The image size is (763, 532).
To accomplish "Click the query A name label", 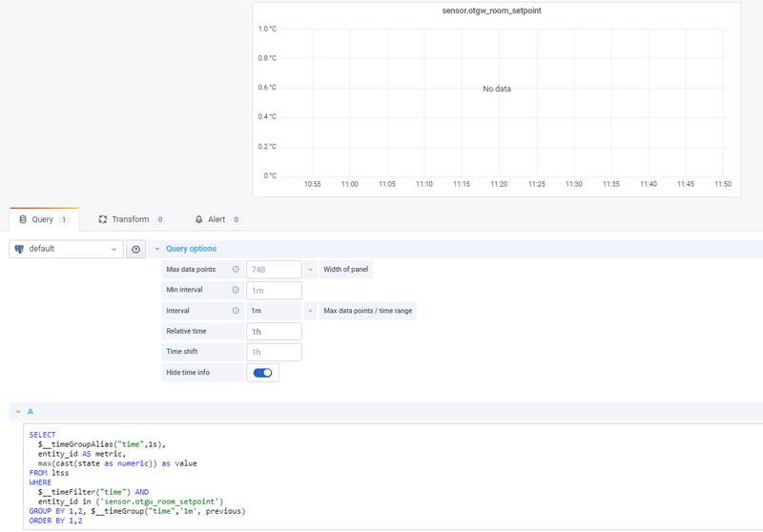I will [x=31, y=412].
